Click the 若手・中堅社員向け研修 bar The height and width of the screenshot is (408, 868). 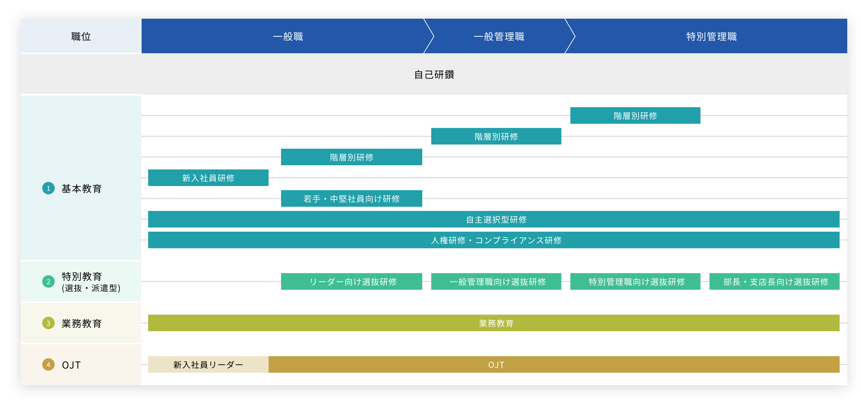click(351, 198)
